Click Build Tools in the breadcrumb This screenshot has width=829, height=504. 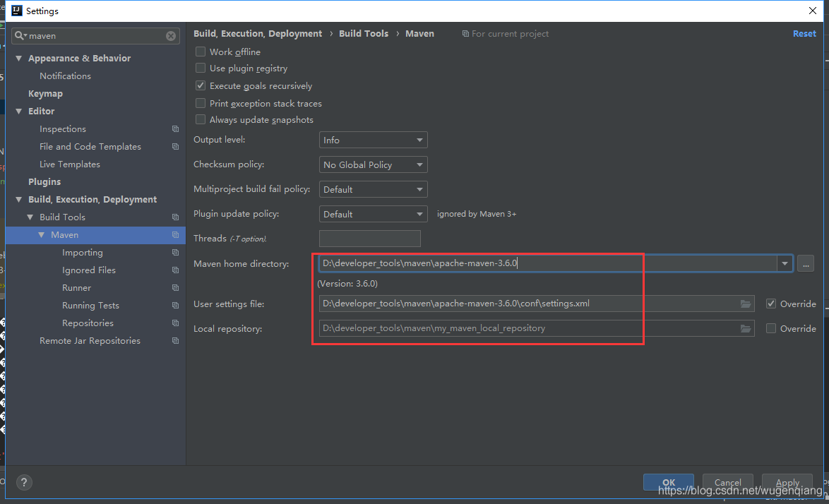363,34
